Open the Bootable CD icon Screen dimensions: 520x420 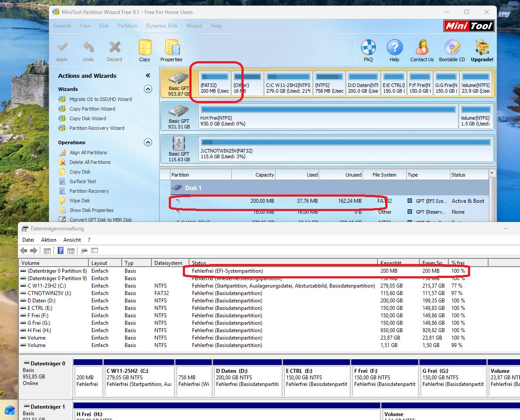point(452,47)
